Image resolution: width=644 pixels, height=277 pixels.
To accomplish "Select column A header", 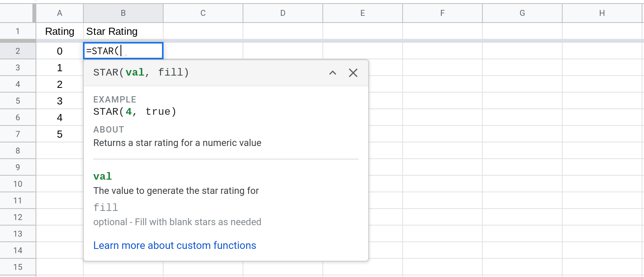I will pos(60,13).
